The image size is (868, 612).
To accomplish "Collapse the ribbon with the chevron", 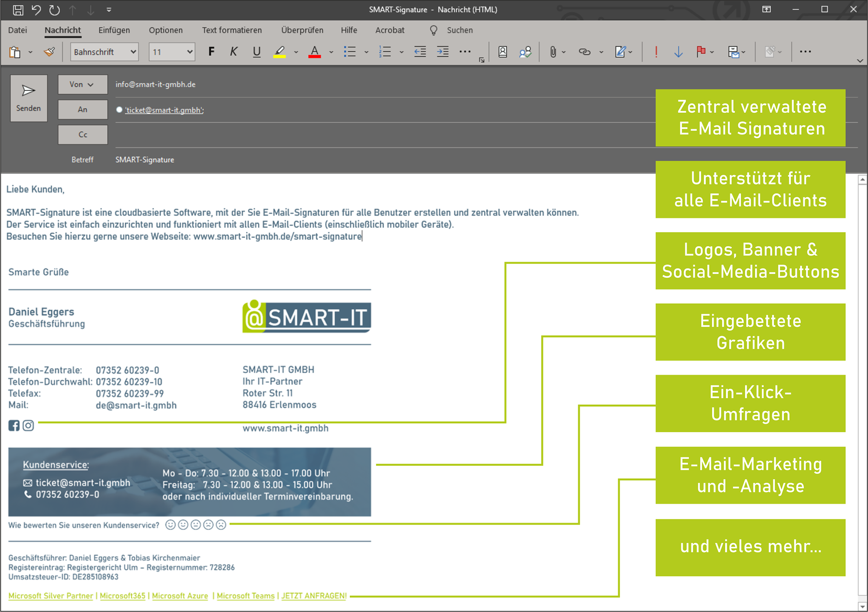I will [860, 61].
